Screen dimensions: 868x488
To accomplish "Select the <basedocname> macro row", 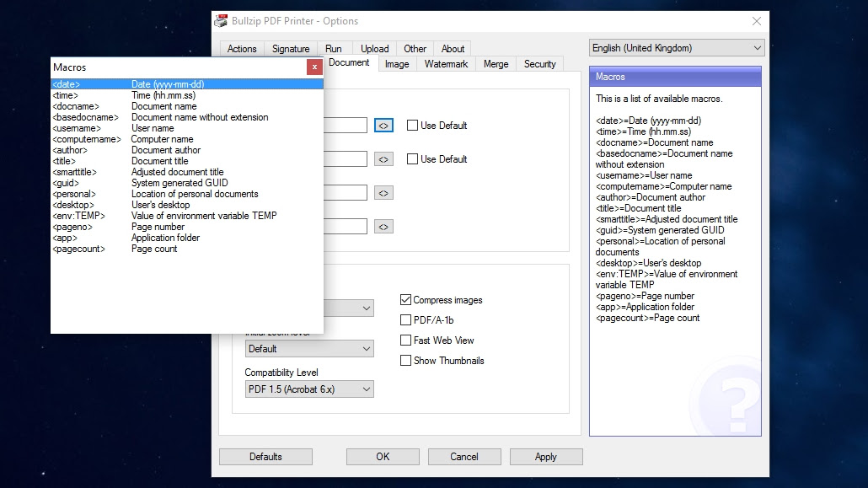I will tap(187, 117).
